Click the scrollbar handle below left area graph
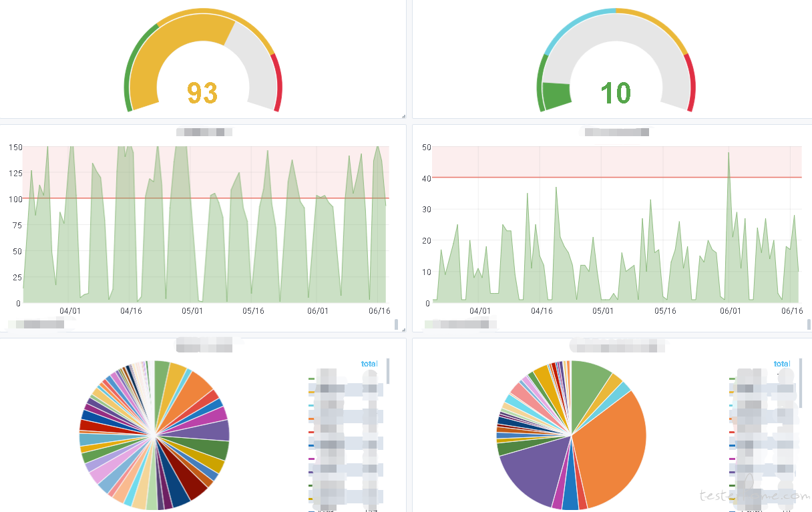 point(396,325)
